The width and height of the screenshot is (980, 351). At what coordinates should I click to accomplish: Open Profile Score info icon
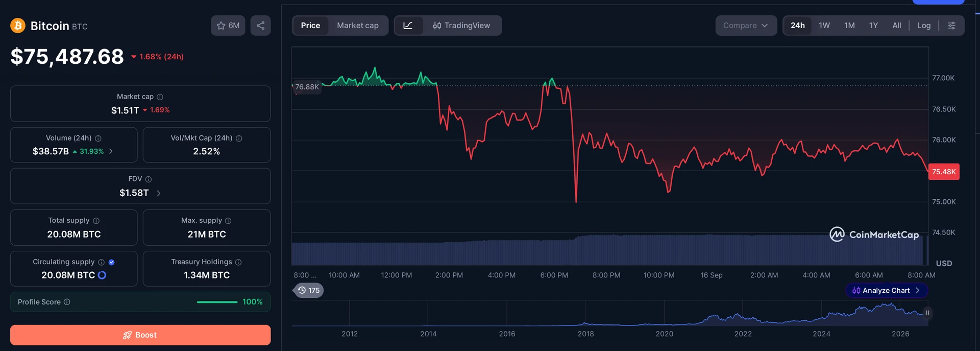click(x=67, y=302)
